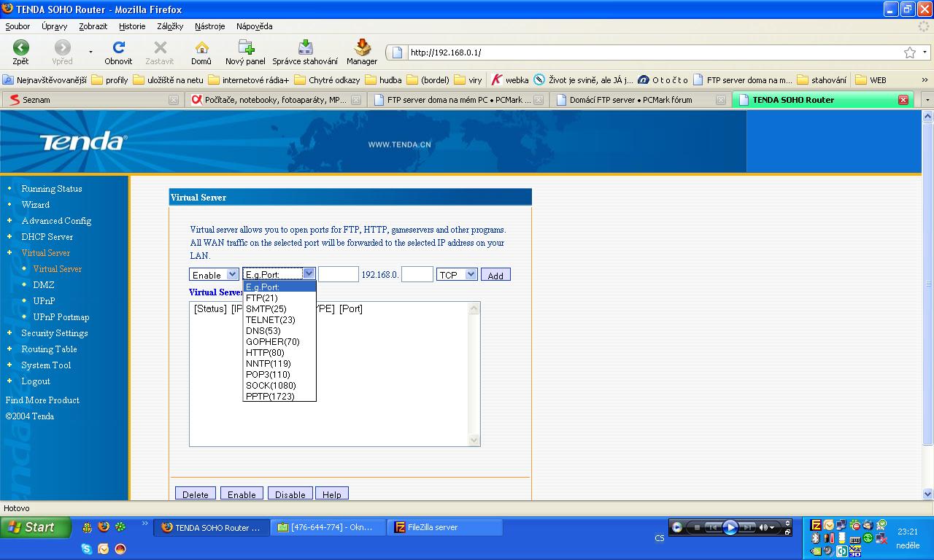This screenshot has height=560, width=934.
Task: Bookmark this page with the star icon
Action: pos(910,52)
